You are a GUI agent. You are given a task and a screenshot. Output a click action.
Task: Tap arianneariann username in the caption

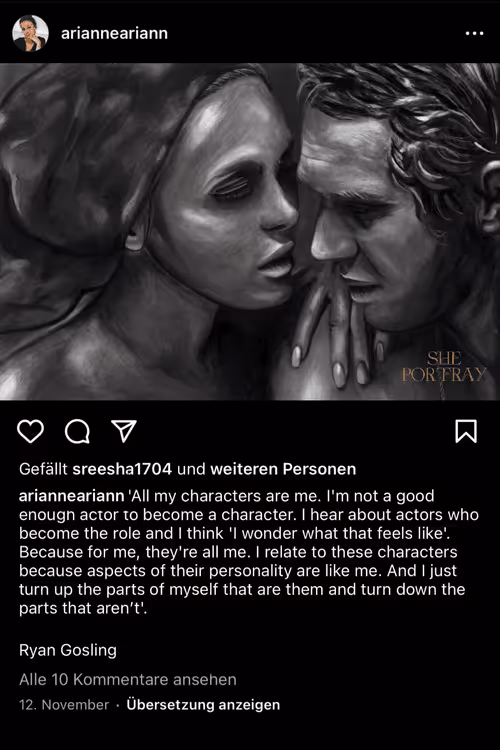(72, 496)
